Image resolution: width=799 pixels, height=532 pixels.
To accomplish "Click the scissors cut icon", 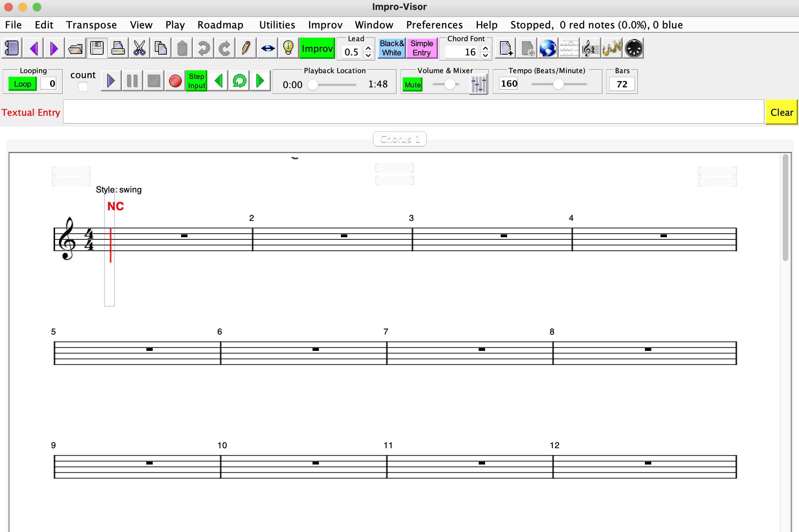I will (x=139, y=48).
